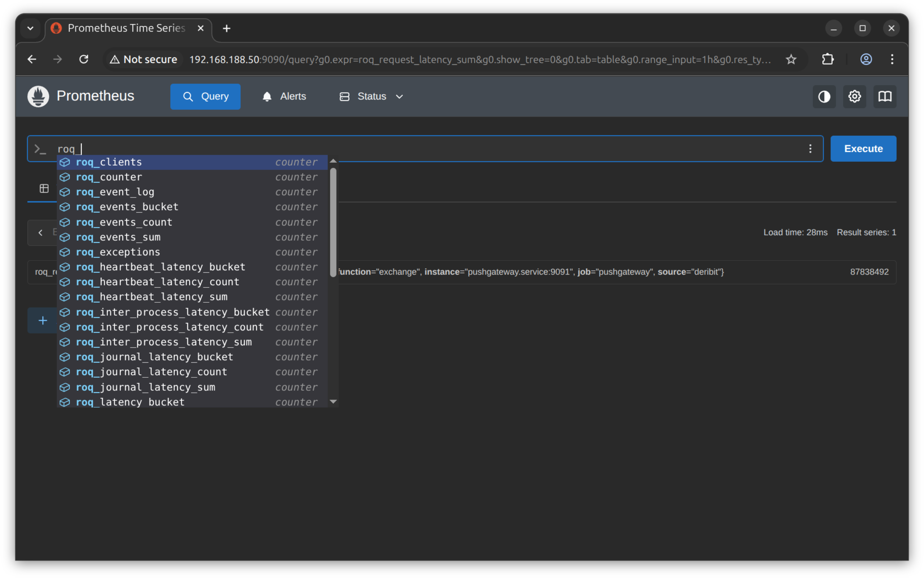
Task: Choose roq_journal_latency_count metric
Action: 192,372
